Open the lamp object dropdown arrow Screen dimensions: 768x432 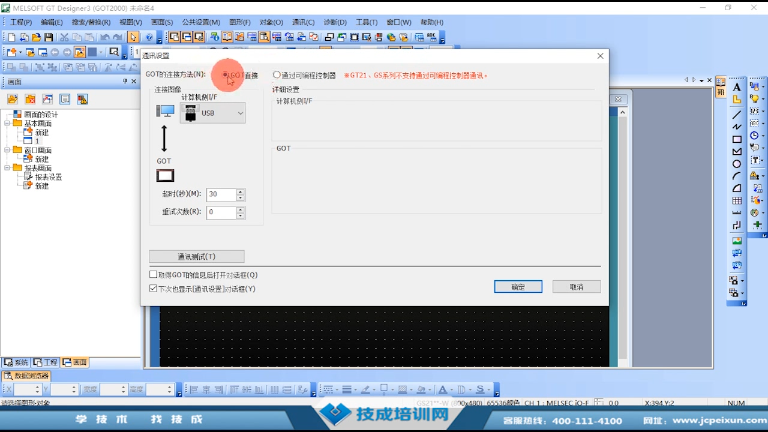[x=763, y=99]
